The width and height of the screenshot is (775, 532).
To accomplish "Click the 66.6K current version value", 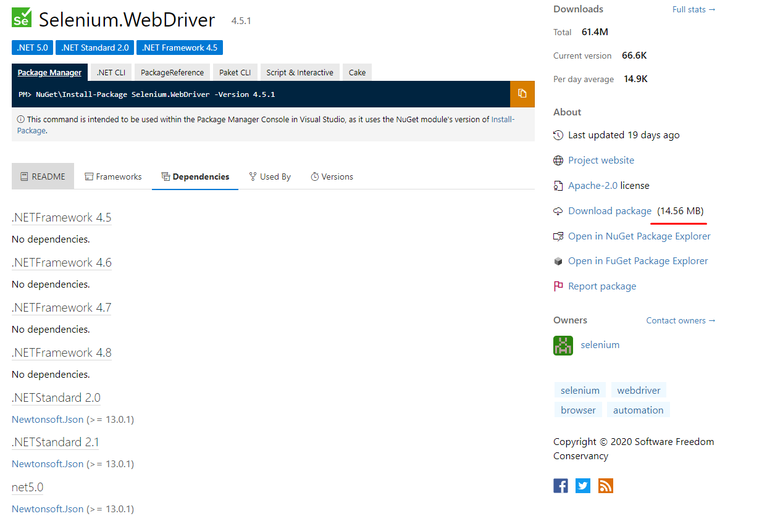I will point(634,56).
